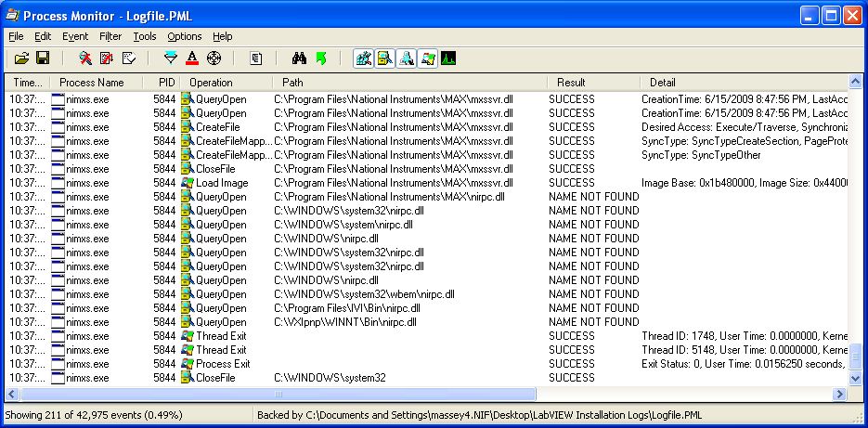Jump to object with the green arrow icon

320,58
